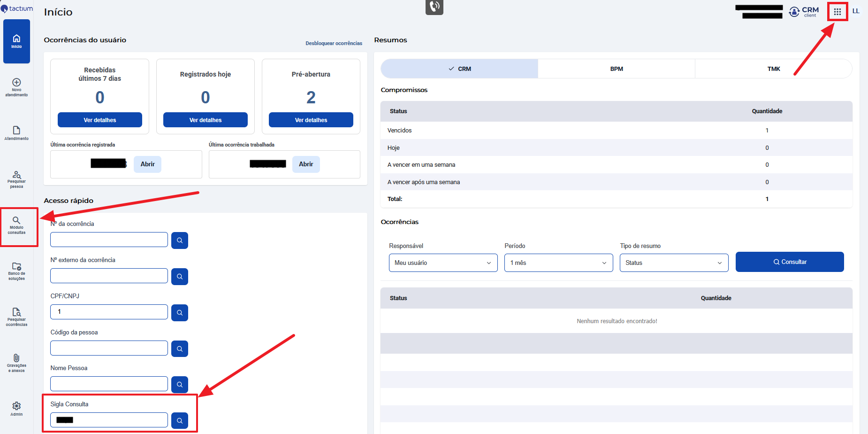Search by Nº externo da ocorrência magnifier
The image size is (868, 434).
pyautogui.click(x=180, y=277)
